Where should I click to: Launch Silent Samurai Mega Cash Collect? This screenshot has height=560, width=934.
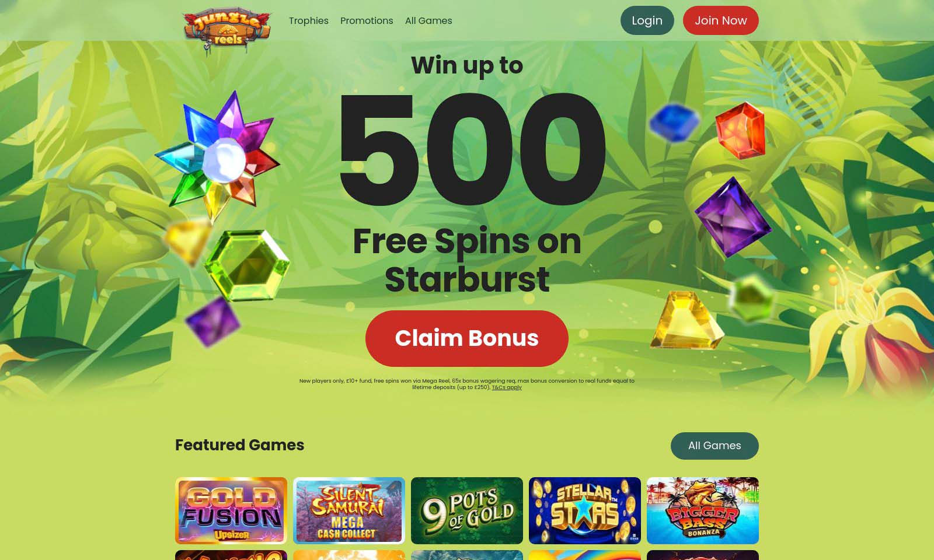(349, 510)
